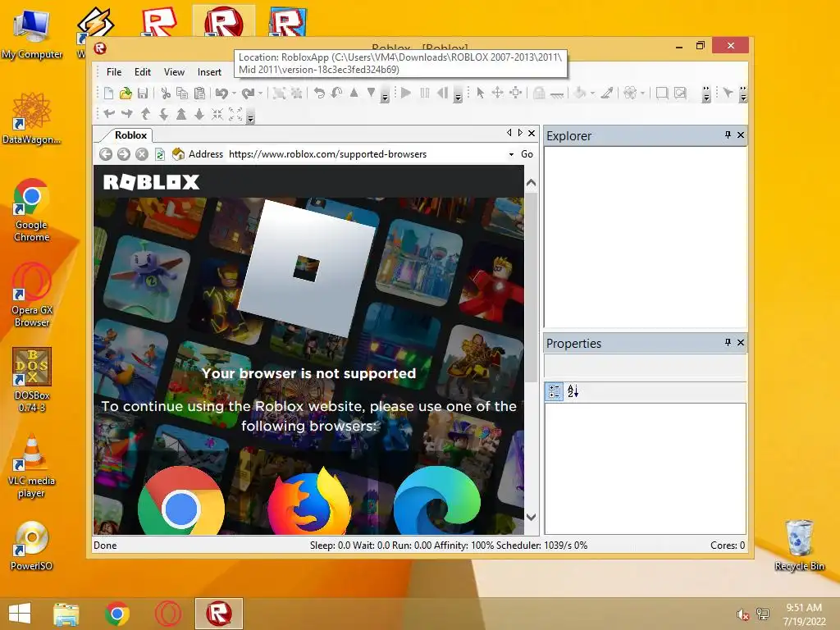840x630 pixels.
Task: Click the Go button beside address
Action: click(x=527, y=154)
